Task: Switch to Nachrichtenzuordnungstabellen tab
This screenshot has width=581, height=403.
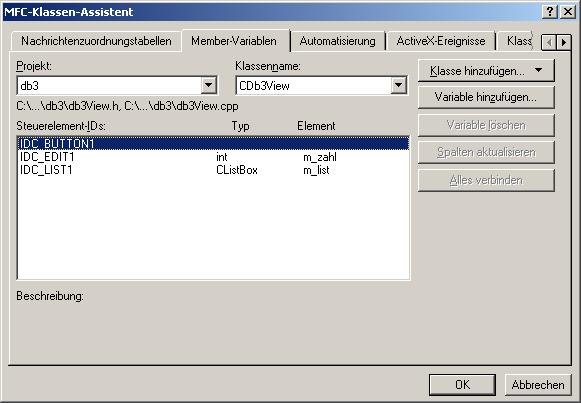Action: (x=96, y=41)
